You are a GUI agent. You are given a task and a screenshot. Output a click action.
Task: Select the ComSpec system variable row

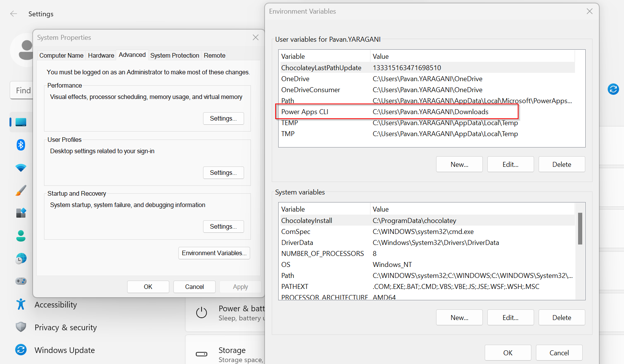pos(427,232)
